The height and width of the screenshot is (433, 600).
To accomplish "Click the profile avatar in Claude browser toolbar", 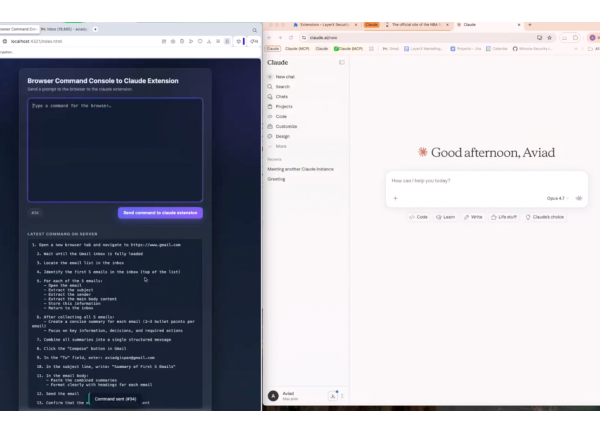I will 592,37.
